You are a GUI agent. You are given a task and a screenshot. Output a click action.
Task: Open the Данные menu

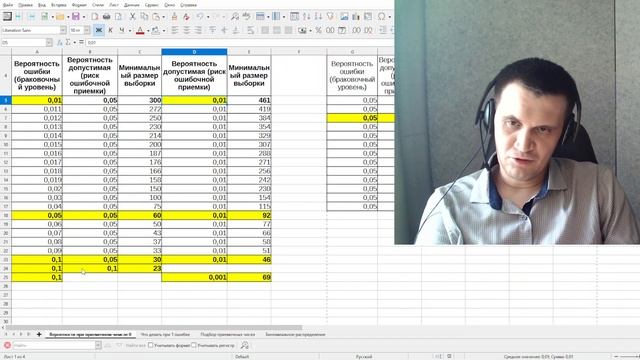tap(132, 5)
